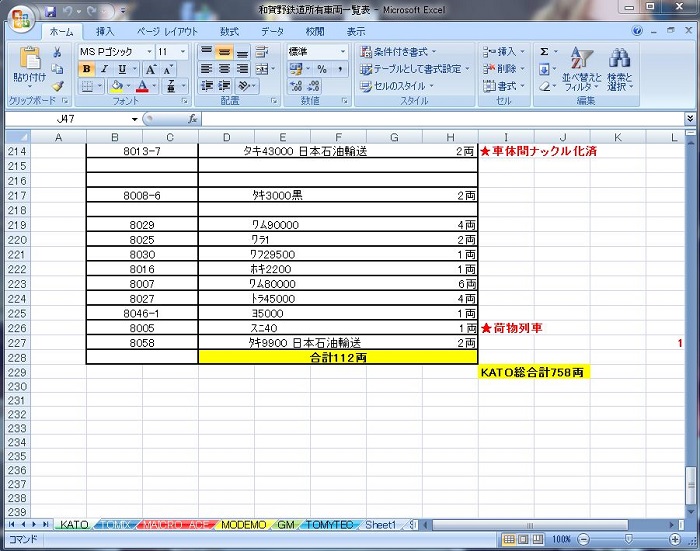
Task: Open text orientation options
Action: point(244,86)
